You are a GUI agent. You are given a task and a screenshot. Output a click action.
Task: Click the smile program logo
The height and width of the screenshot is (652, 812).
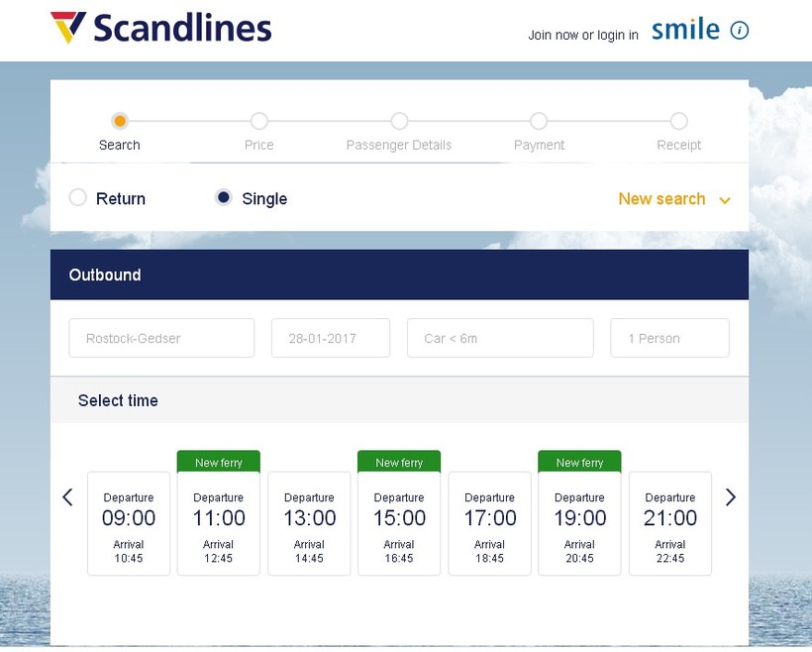click(x=685, y=30)
